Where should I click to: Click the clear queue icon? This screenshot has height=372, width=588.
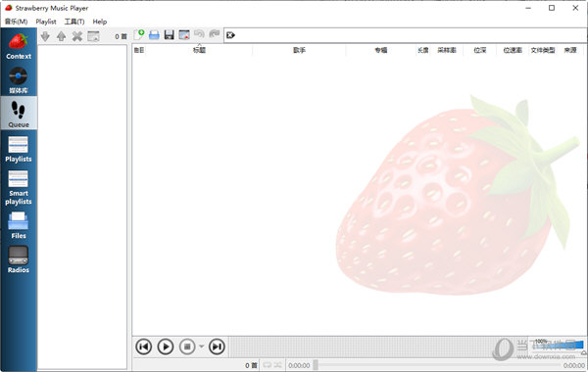click(93, 36)
